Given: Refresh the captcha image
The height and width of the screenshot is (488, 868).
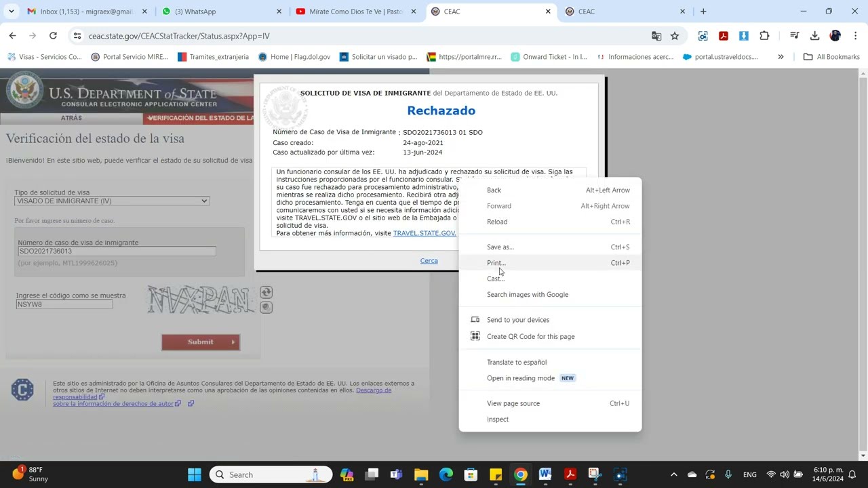Looking at the screenshot, I should tap(267, 292).
